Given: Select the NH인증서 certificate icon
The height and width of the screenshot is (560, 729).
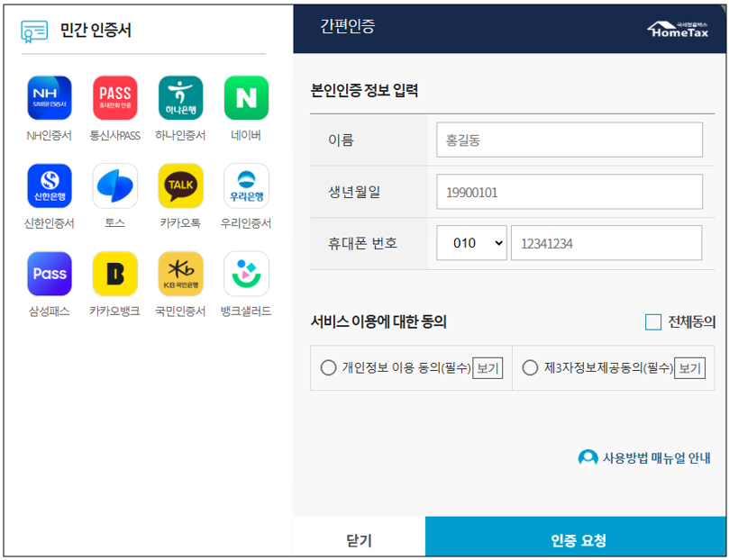Looking at the screenshot, I should (x=49, y=98).
